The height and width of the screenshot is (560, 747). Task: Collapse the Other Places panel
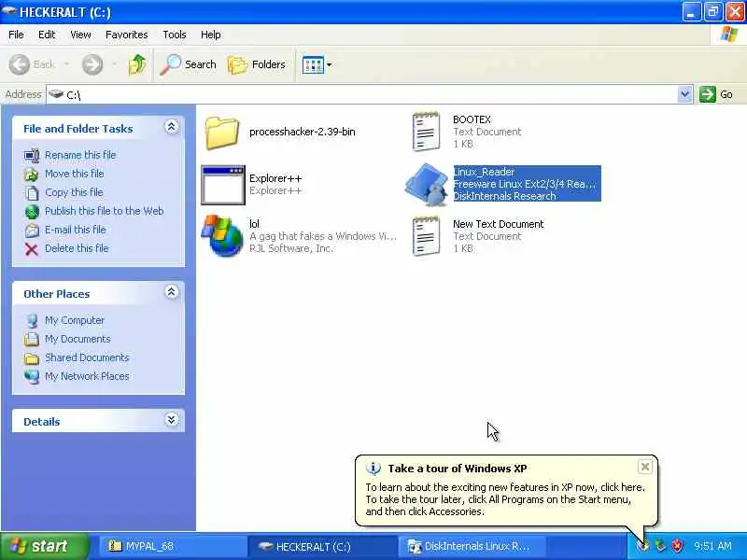click(x=172, y=292)
